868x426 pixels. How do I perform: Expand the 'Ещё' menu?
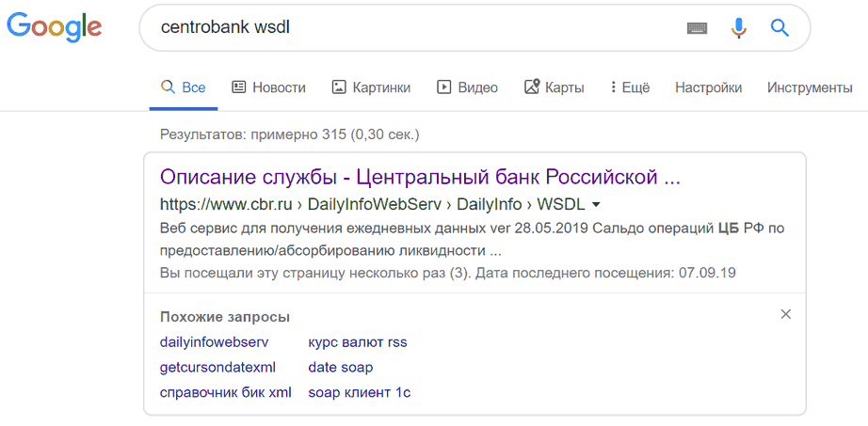630,87
